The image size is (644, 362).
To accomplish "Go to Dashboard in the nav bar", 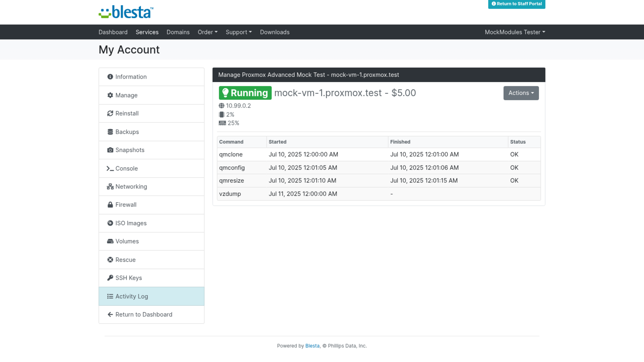I will click(x=113, y=32).
